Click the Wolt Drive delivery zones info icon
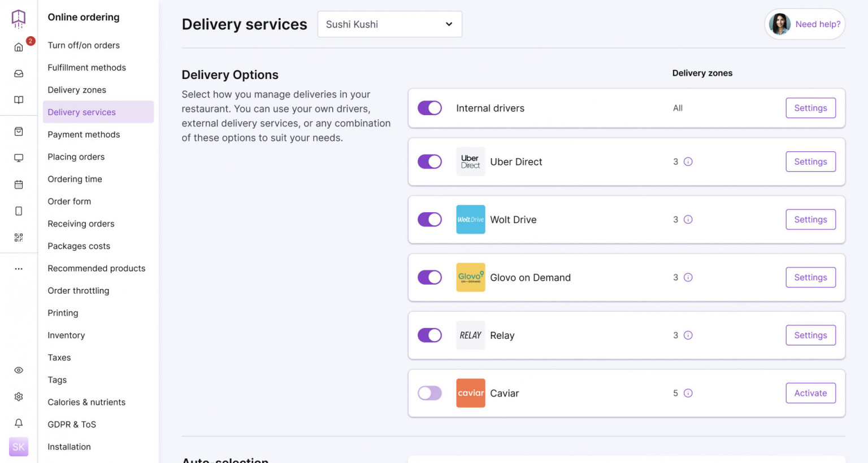 tap(688, 220)
